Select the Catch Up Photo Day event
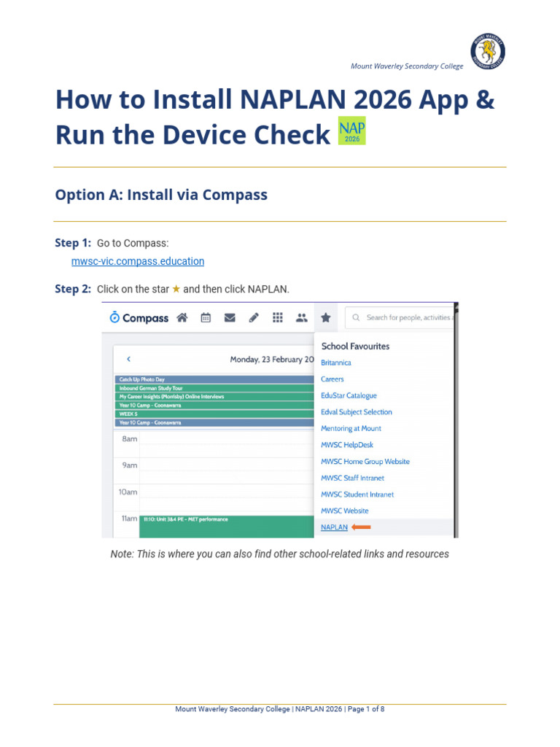The width and height of the screenshot is (560, 747). coord(214,379)
